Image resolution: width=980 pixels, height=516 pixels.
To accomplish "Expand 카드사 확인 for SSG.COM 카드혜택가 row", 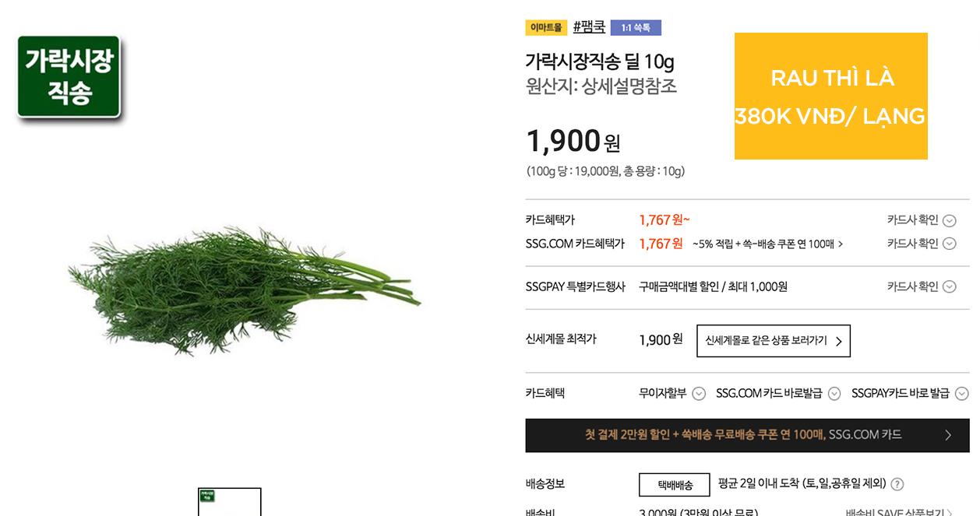I will 921,244.
